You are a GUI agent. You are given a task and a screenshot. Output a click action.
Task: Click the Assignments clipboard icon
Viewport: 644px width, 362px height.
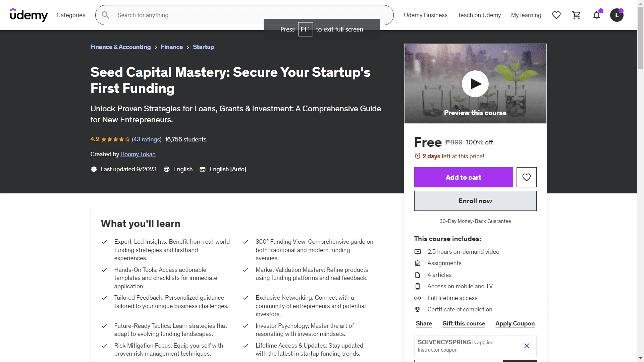coord(418,263)
